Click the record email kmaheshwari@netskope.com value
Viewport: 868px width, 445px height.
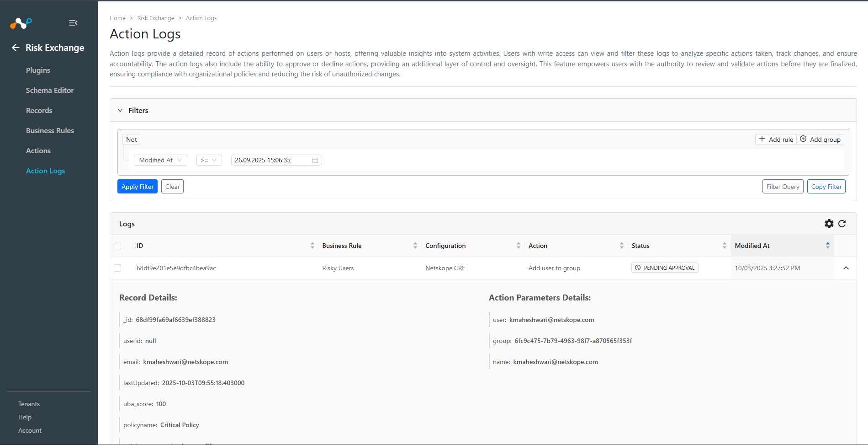185,362
